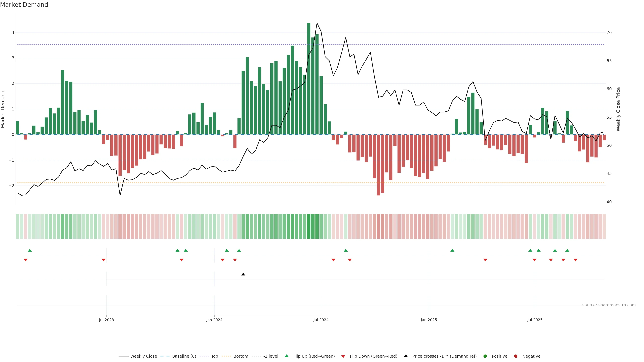Click the Market Demand chart title
644x362 pixels.
(x=24, y=5)
